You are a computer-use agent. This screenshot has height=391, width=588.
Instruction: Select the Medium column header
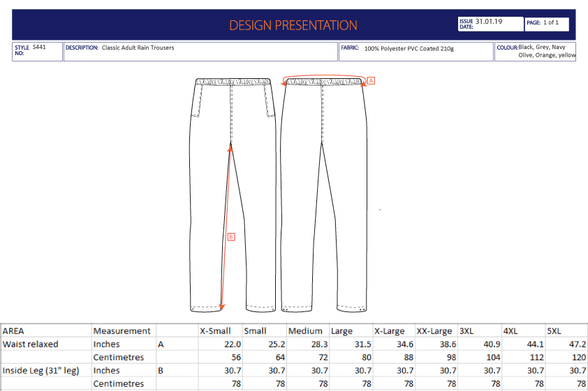point(305,331)
